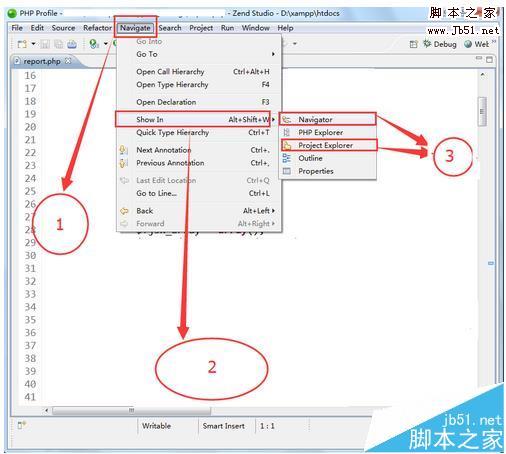Image resolution: width=506 pixels, height=454 pixels.
Task: Click the Next Annotation icon
Action: click(124, 150)
